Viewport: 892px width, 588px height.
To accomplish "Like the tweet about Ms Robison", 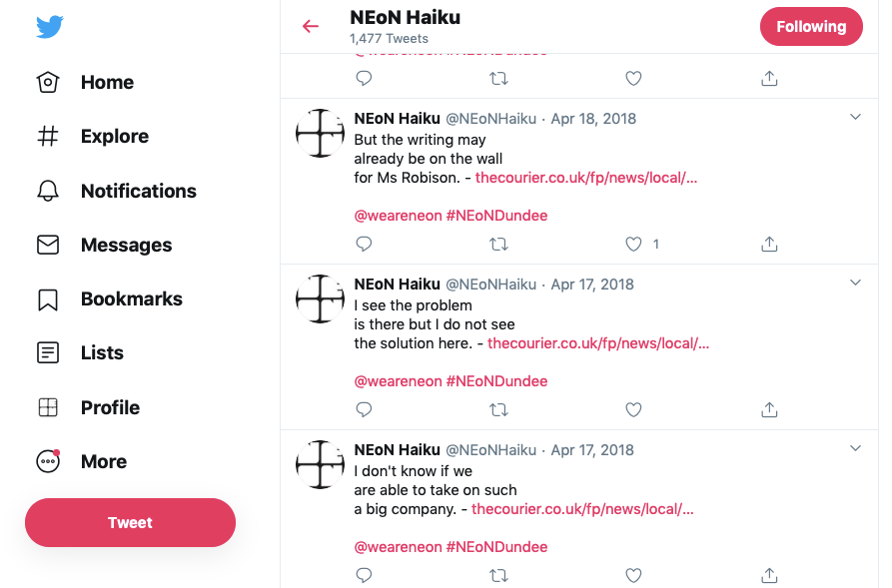I will pos(633,244).
